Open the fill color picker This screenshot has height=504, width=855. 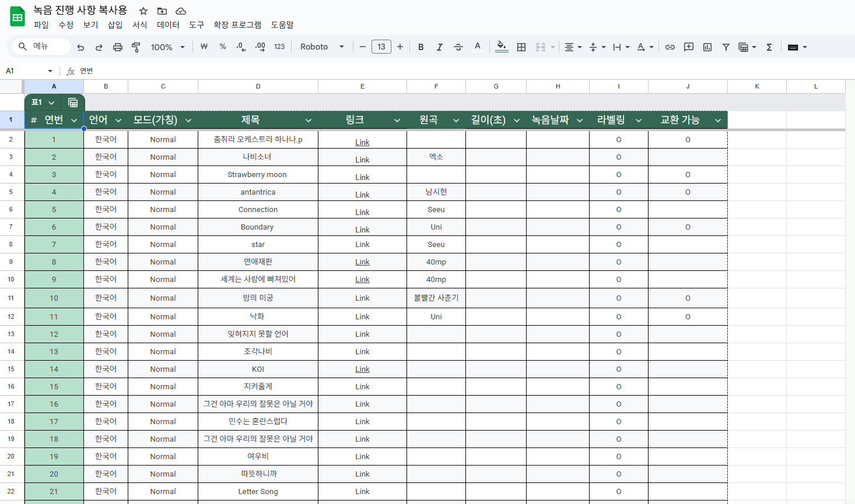click(x=502, y=47)
